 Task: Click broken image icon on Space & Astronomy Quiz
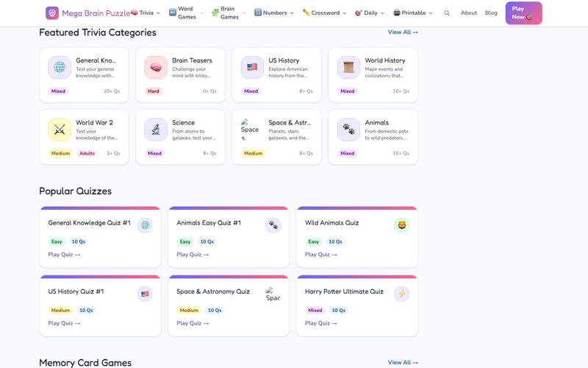(x=273, y=294)
